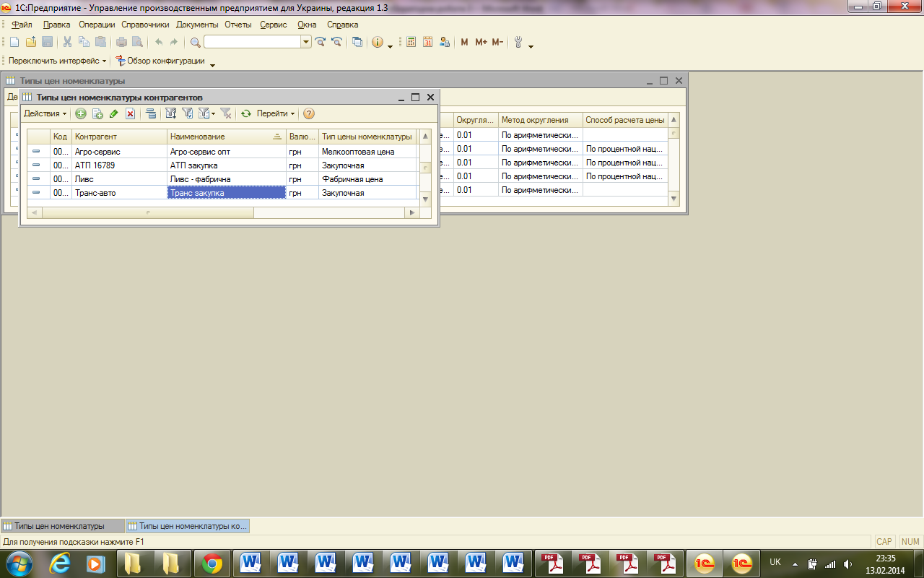The image size is (924, 578).
Task: Click the volume icon in the system tray
Action: [x=847, y=564]
